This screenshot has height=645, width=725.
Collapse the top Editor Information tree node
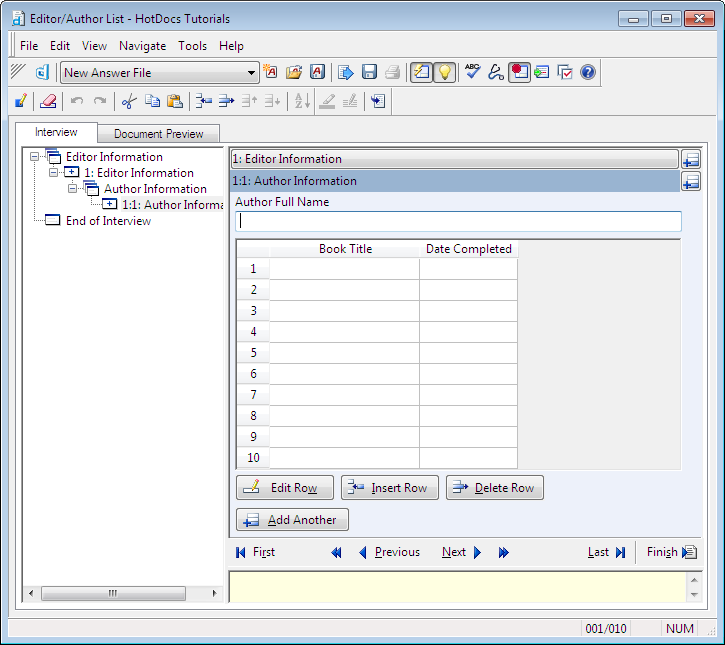(x=34, y=157)
